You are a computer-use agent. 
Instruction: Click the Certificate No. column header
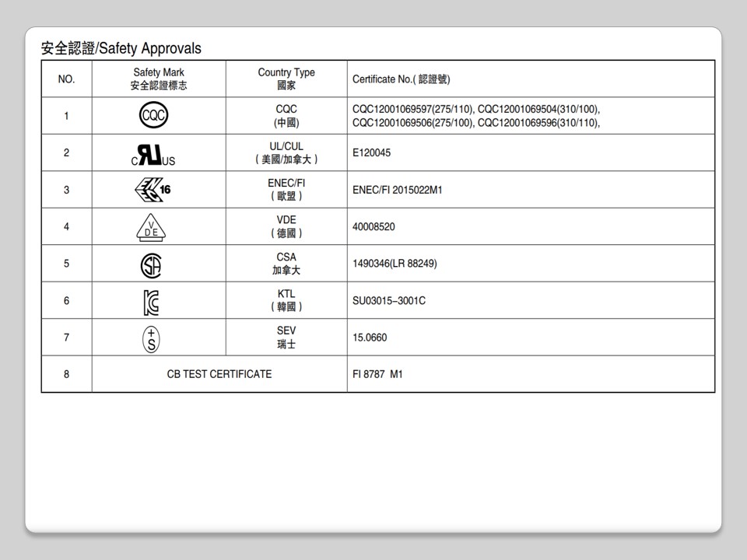401,79
